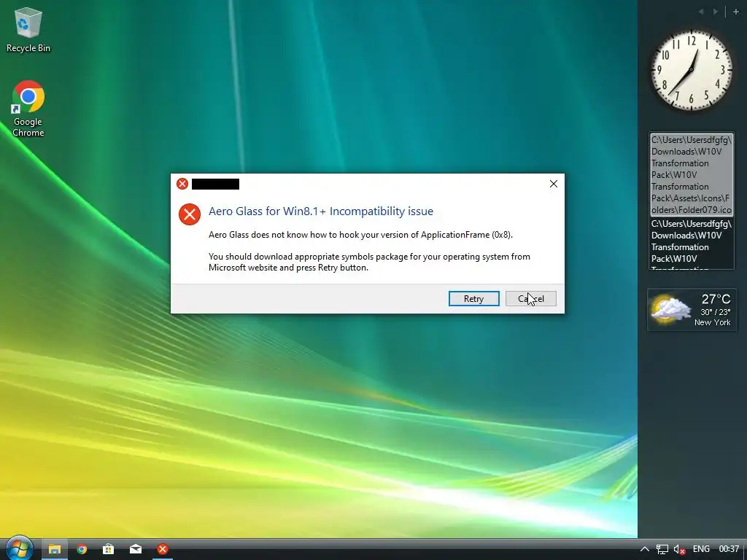
Task: Click the 27°C temperature reading
Action: coord(716,299)
